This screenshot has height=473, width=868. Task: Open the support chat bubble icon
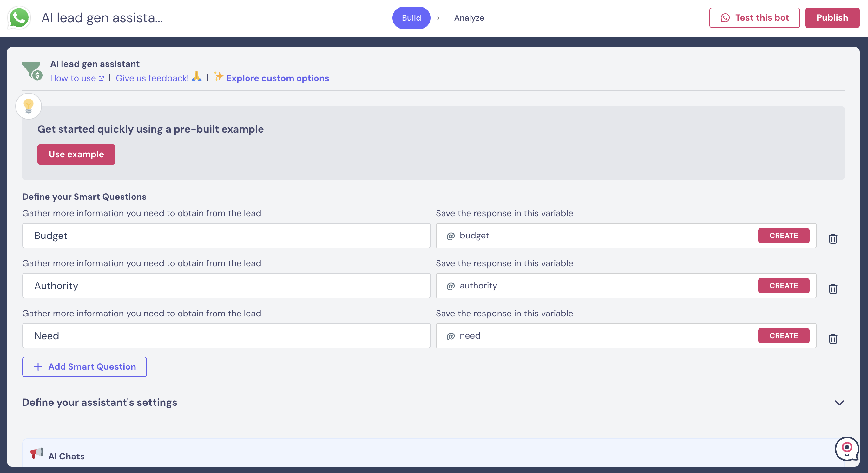[847, 449]
